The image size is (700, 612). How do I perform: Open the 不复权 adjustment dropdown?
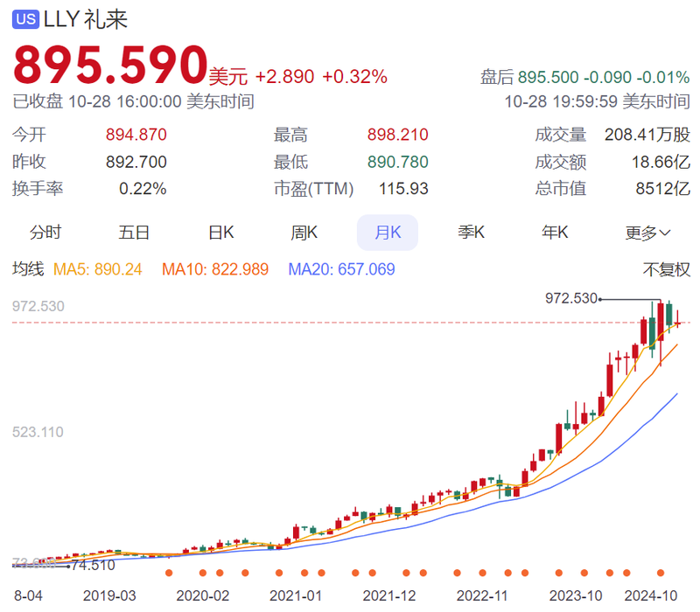tap(667, 269)
